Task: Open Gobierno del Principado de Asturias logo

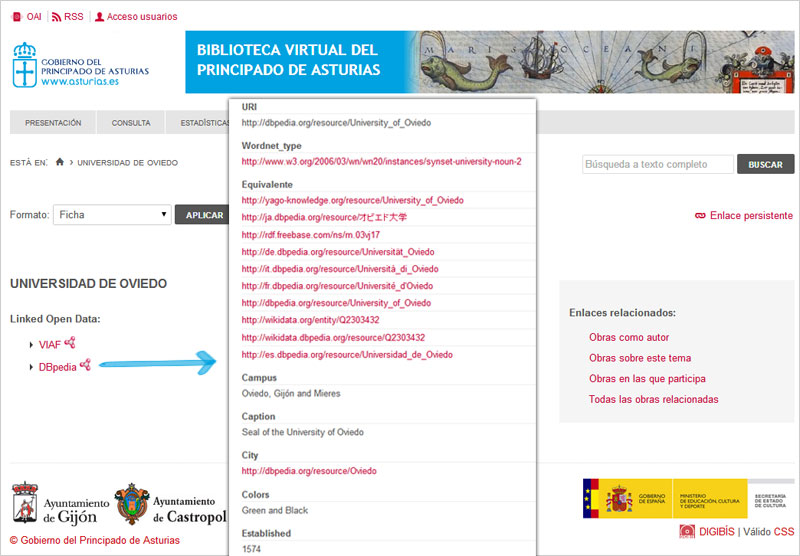Action: click(81, 65)
